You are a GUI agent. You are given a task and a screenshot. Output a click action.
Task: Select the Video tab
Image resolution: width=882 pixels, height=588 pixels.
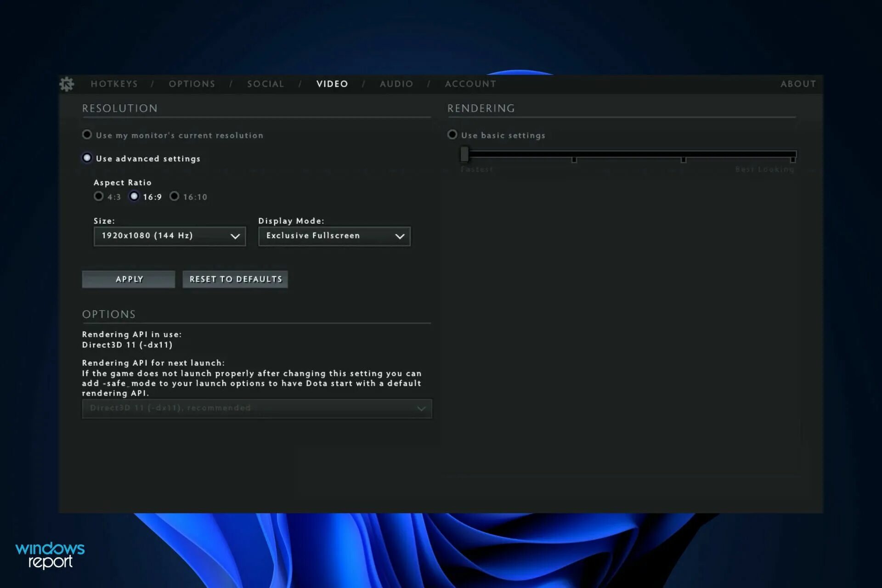332,84
